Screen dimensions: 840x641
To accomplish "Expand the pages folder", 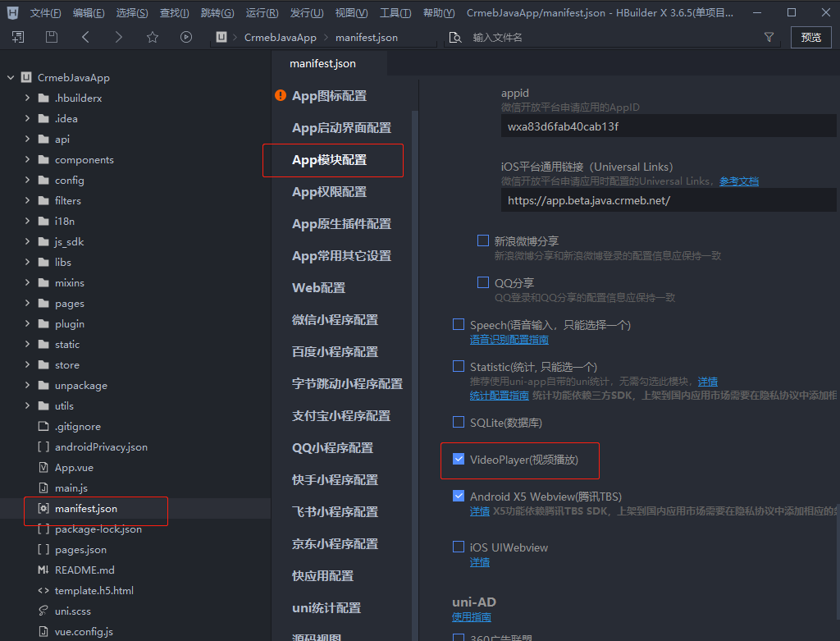I will [27, 303].
